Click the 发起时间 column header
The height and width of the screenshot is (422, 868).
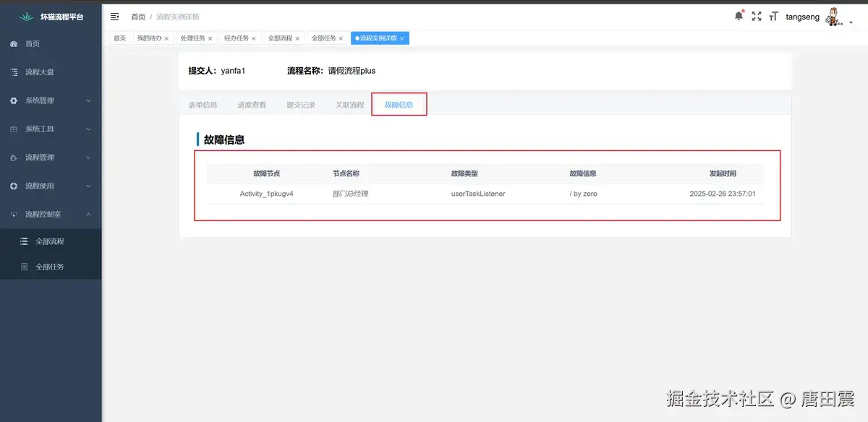(x=723, y=173)
